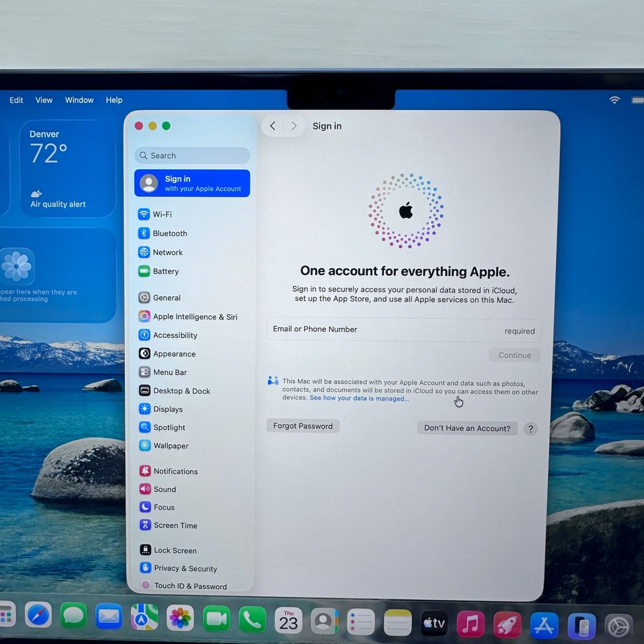Select Sign in with your Apple Account
The height and width of the screenshot is (644, 644).
(192, 183)
